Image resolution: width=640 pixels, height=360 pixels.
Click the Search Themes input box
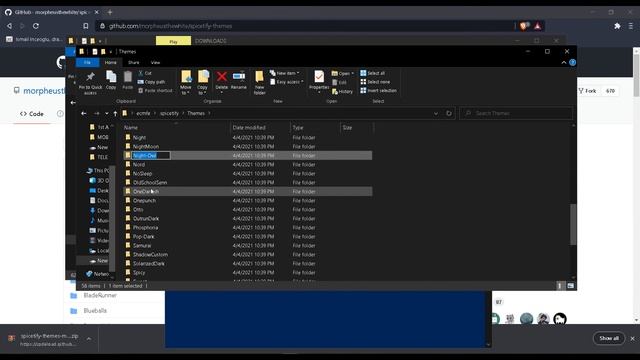[516, 113]
